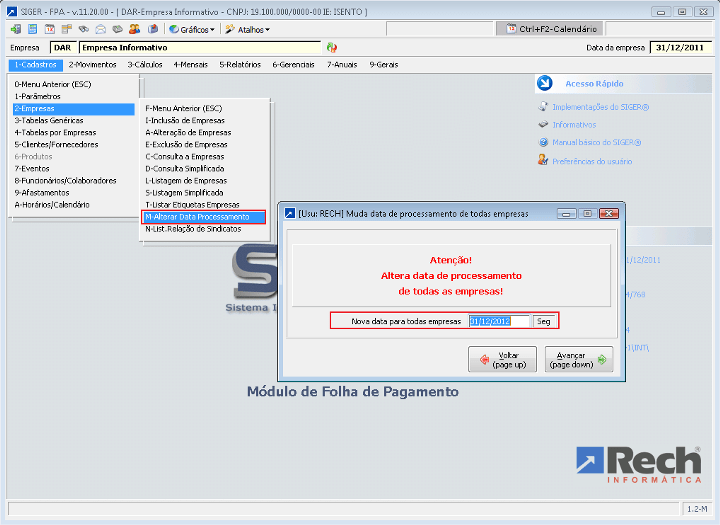Select I-Inclusão de Empresas
The height and width of the screenshot is (525, 720).
coord(204,120)
